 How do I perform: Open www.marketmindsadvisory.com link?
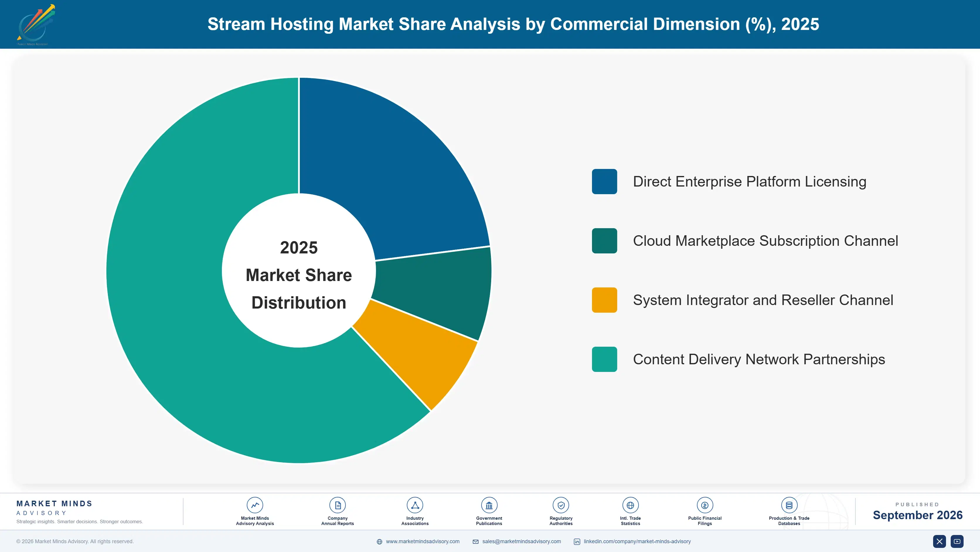click(x=423, y=541)
